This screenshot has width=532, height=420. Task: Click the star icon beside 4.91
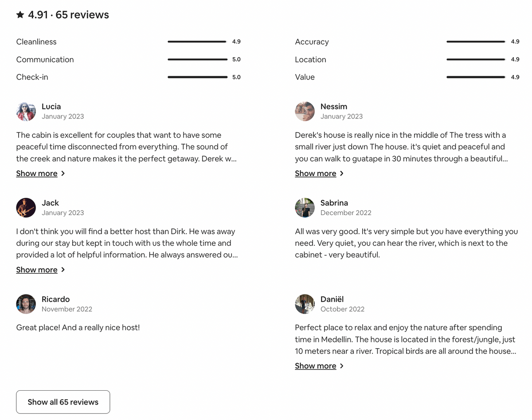point(20,15)
